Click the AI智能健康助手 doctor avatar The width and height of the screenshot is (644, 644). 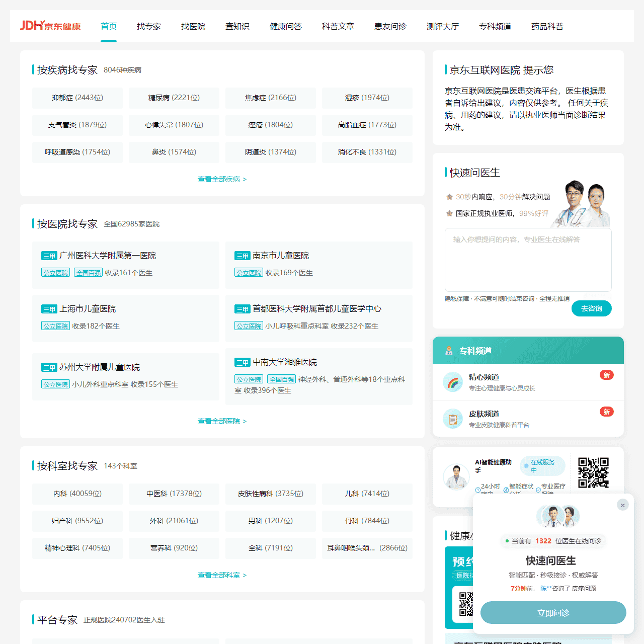[x=456, y=476]
